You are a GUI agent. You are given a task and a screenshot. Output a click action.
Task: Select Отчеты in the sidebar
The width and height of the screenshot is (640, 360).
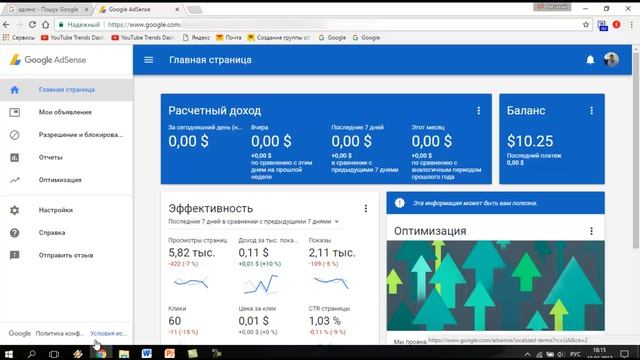[x=66, y=157]
